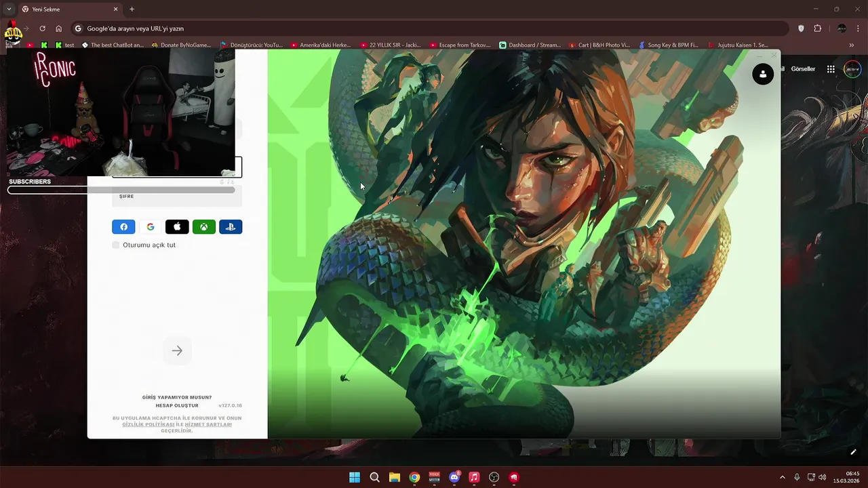Open the 'Hizmet Şartları' link
Image resolution: width=868 pixels, height=488 pixels.
coord(208,424)
